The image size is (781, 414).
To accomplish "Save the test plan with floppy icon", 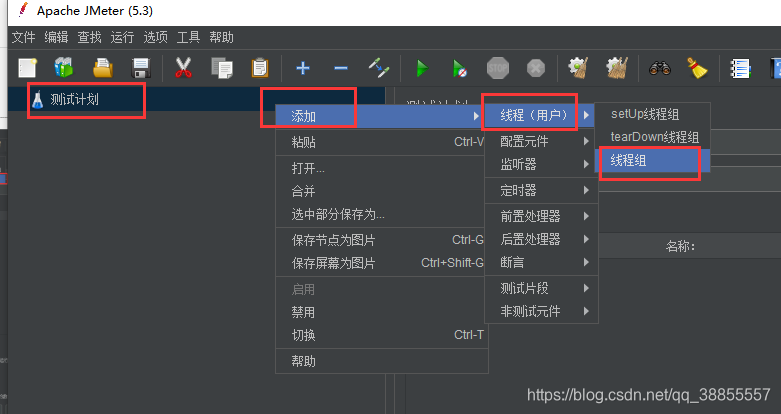I will tap(141, 68).
